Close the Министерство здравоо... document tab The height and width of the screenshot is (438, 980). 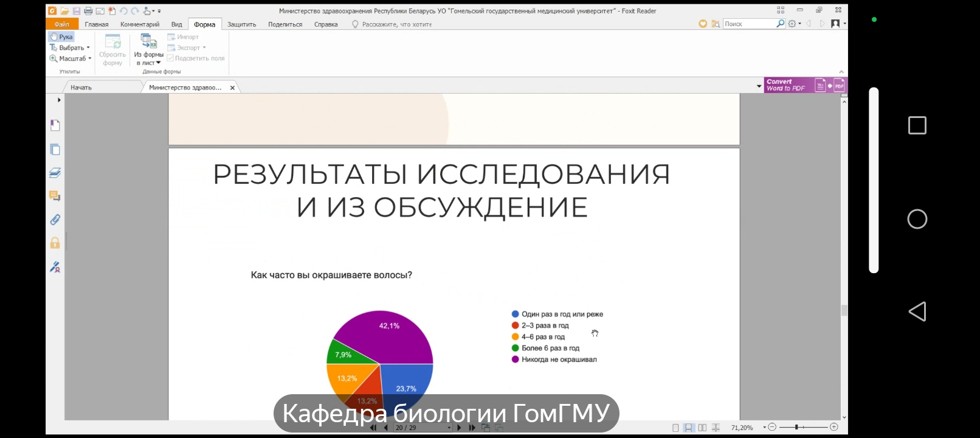click(x=232, y=88)
